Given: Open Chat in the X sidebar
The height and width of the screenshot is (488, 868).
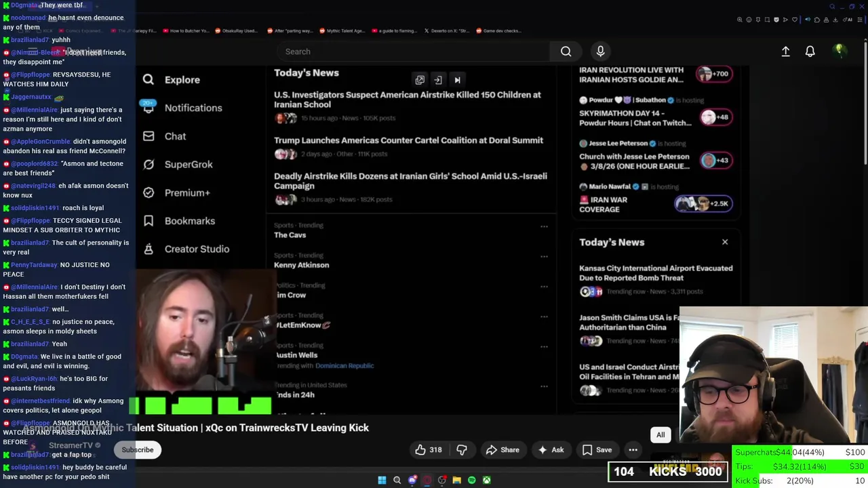Looking at the screenshot, I should coord(164,136).
